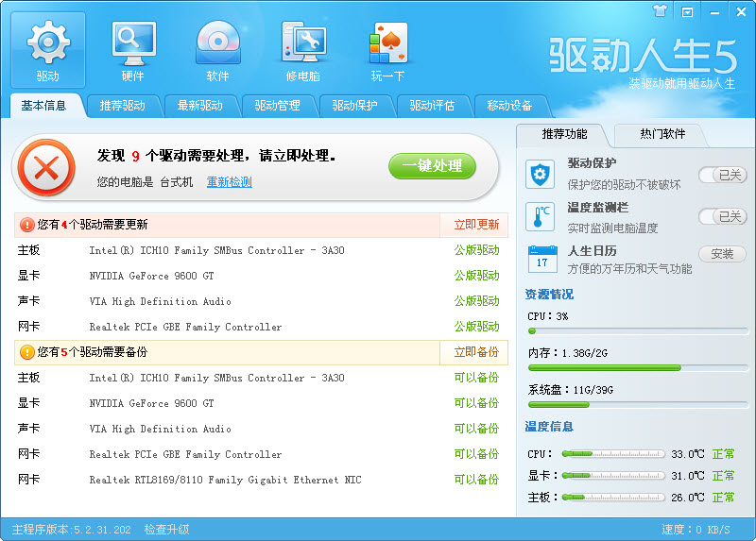Click the 您有5个驱动需要备份 header text
The image size is (756, 541).
coord(93,352)
